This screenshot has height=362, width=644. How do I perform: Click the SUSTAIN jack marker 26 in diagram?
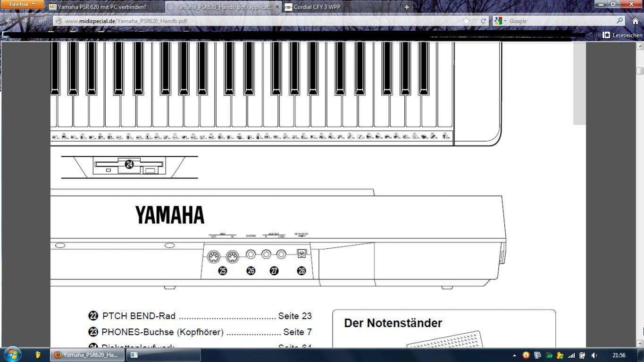(x=251, y=271)
